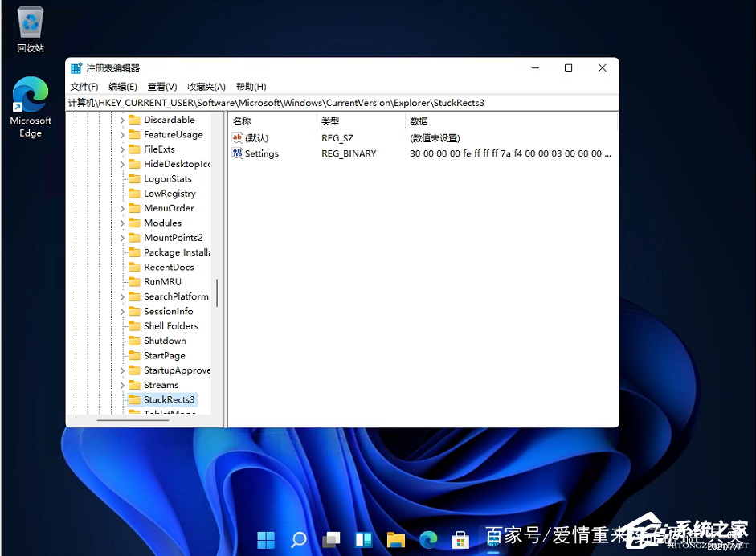Click the LogonStats folder icon
This screenshot has height=556, width=756.
[134, 178]
